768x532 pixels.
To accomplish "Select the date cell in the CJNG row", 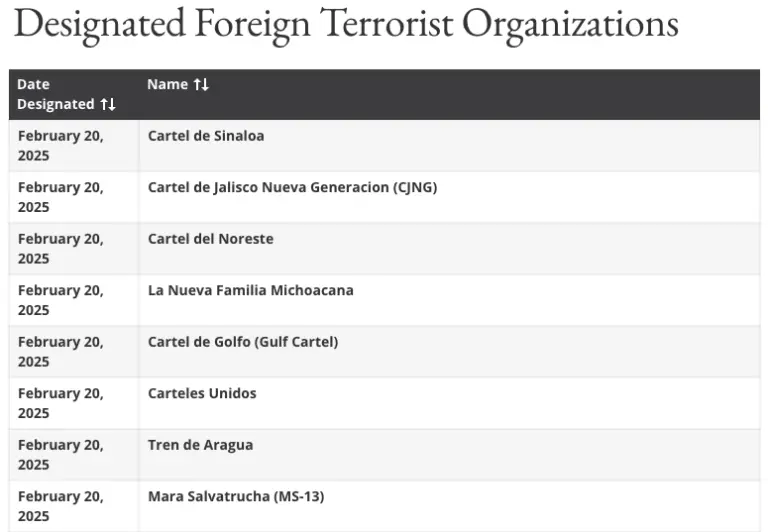I will [61, 197].
